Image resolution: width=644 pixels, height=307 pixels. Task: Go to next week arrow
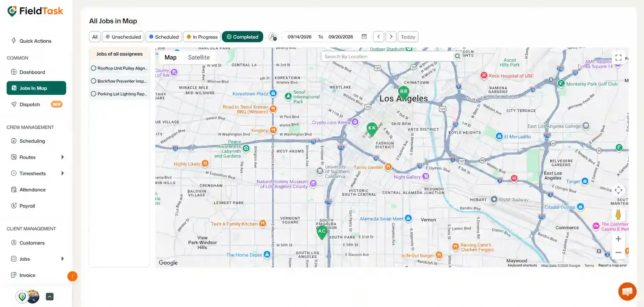(391, 37)
